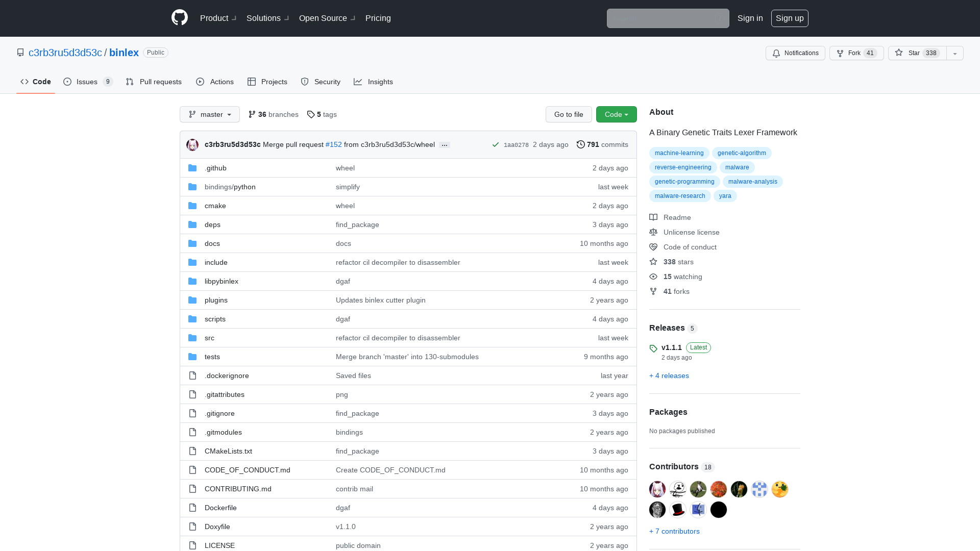Switch to the Security tab
980x551 pixels.
pos(321,82)
